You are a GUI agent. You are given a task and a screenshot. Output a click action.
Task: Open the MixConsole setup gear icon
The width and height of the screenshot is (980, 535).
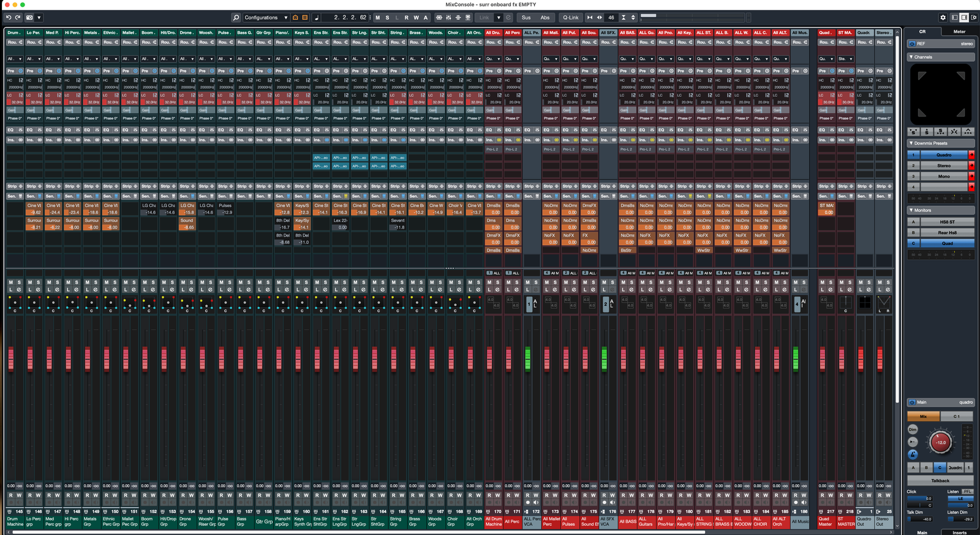click(943, 18)
